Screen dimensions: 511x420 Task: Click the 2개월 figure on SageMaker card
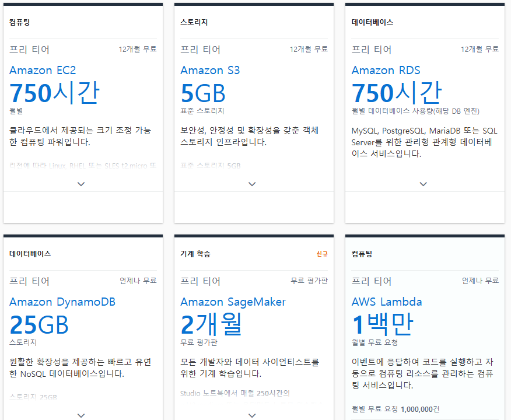pos(211,324)
